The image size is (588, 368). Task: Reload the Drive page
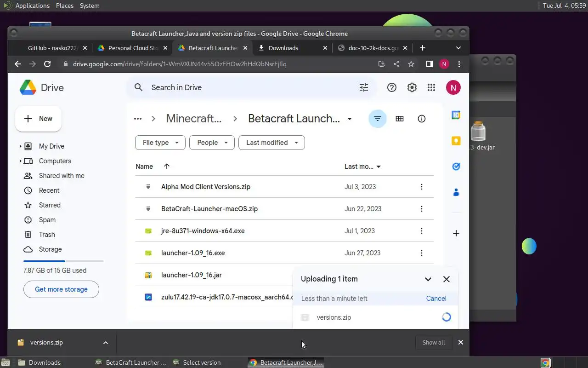(x=47, y=64)
